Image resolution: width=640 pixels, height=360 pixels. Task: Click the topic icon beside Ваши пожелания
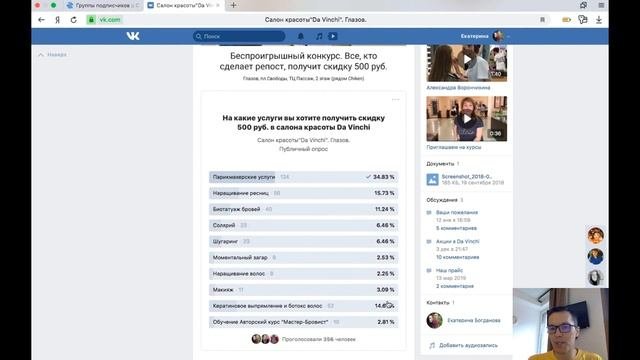(429, 213)
